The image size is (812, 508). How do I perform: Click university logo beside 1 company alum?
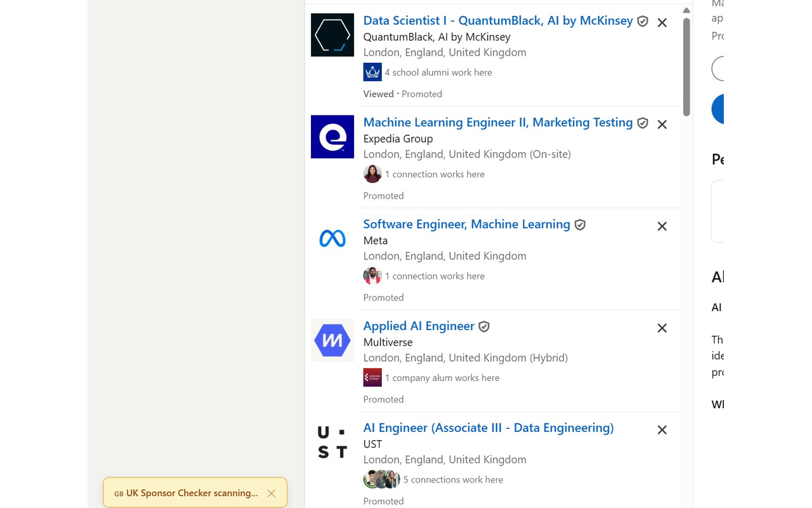pos(372,377)
